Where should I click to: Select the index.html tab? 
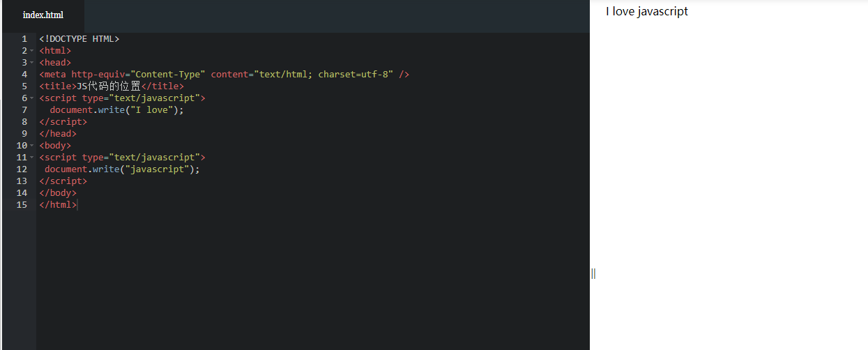(43, 15)
